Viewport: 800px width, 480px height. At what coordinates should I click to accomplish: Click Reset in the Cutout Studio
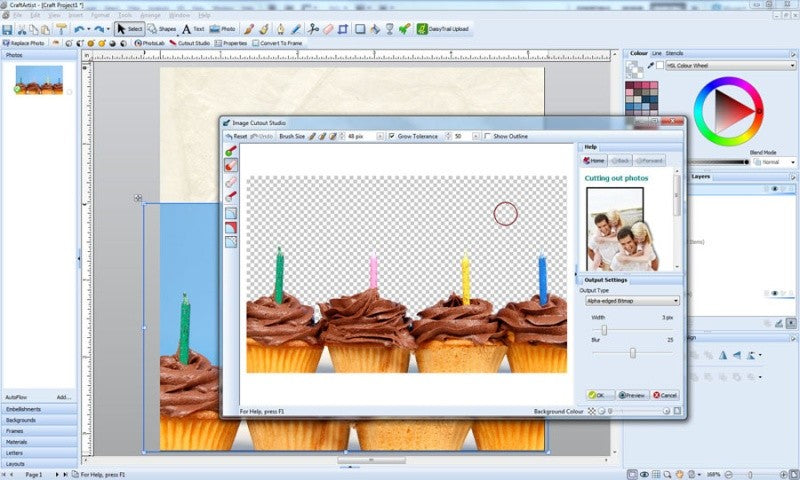pos(236,137)
